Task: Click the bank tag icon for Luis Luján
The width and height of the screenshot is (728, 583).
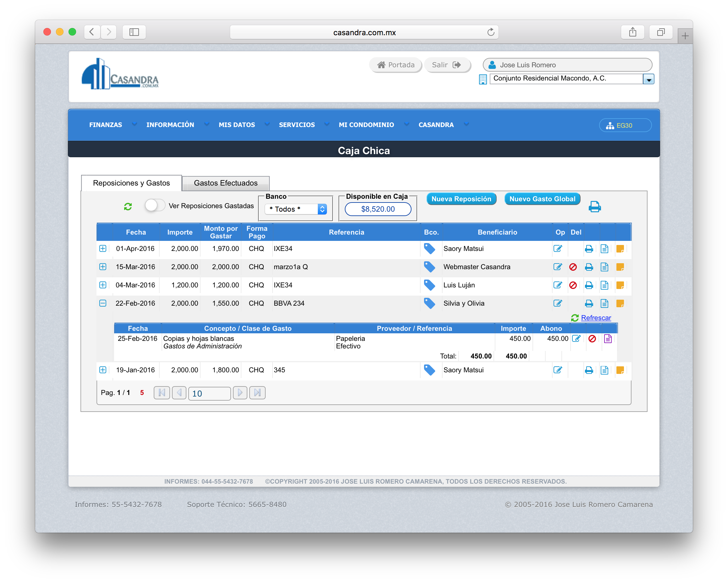Action: pos(429,285)
